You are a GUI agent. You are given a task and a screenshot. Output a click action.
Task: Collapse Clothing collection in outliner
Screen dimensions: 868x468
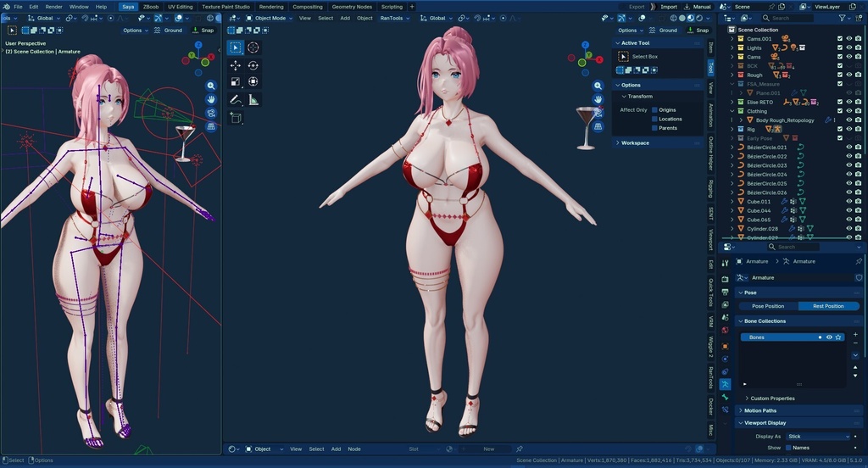[732, 111]
